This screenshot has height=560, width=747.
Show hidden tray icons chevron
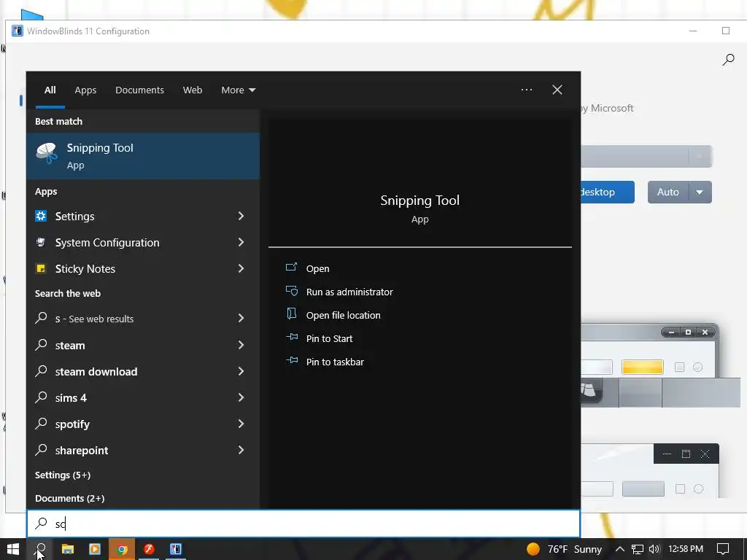click(620, 549)
